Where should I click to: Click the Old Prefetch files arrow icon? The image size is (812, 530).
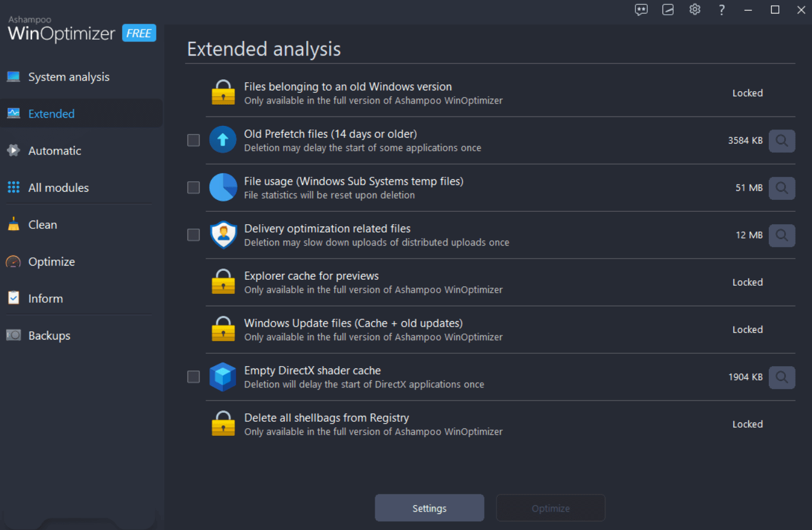click(223, 140)
